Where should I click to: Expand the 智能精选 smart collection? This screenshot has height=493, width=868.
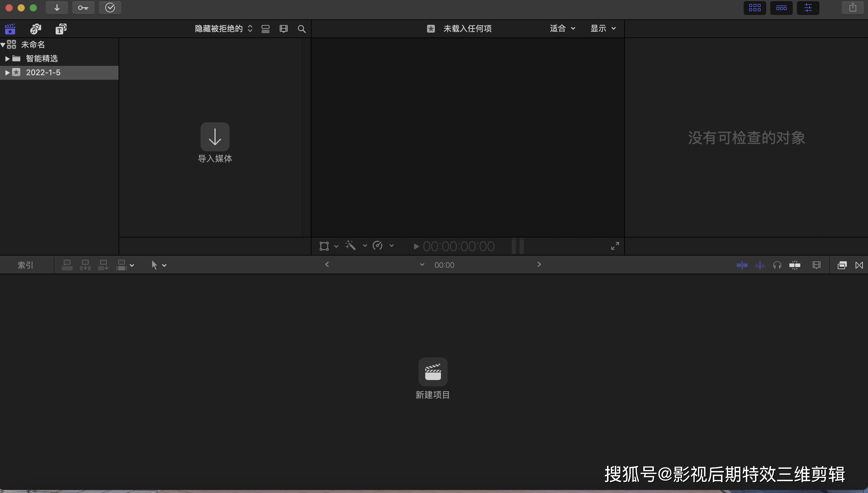pyautogui.click(x=7, y=58)
